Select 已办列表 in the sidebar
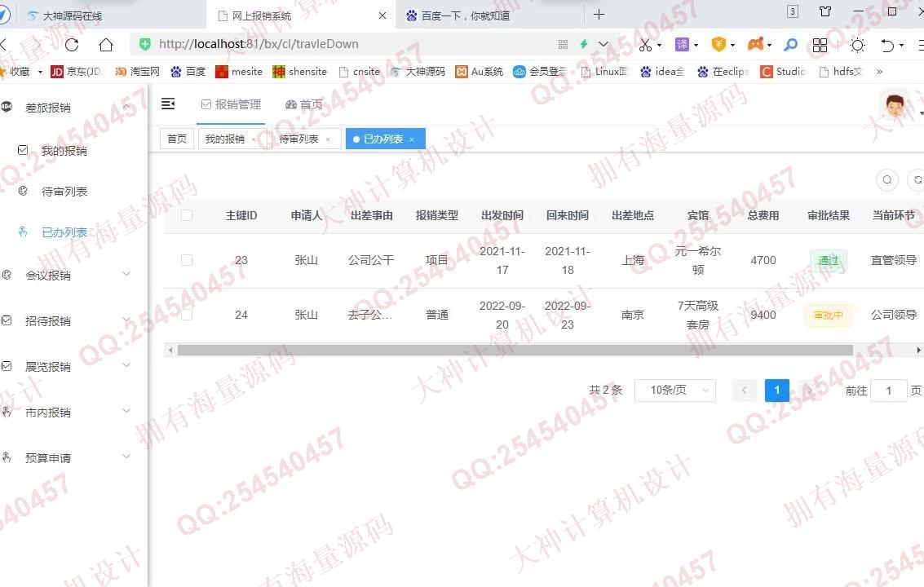Screen dimensions: 924x587 coord(64,232)
